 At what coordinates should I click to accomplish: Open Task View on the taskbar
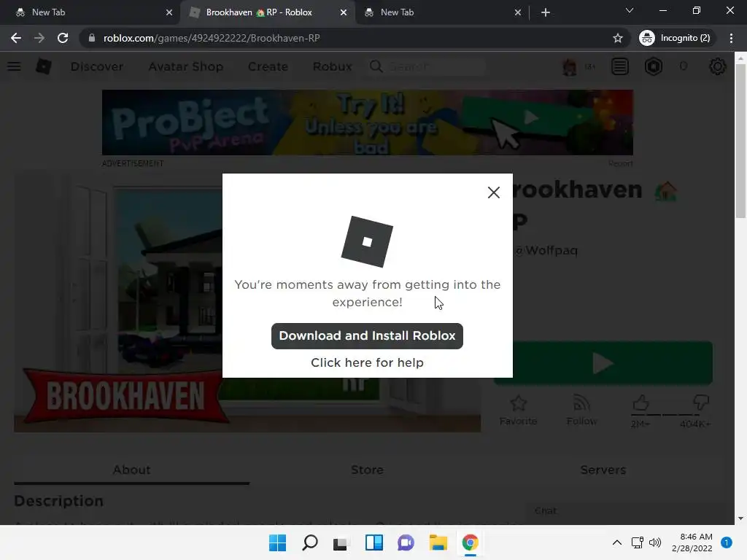pyautogui.click(x=341, y=542)
